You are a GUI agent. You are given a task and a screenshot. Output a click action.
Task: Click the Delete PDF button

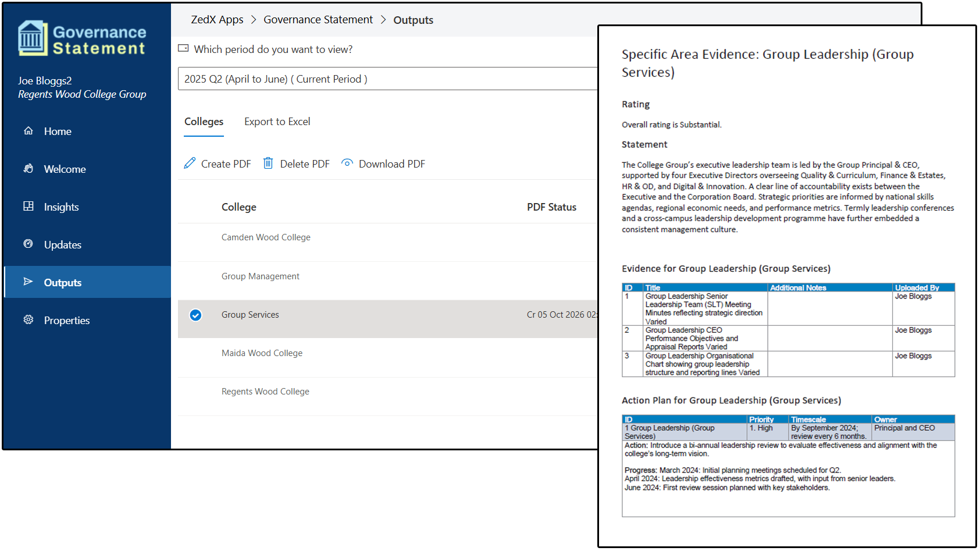296,164
